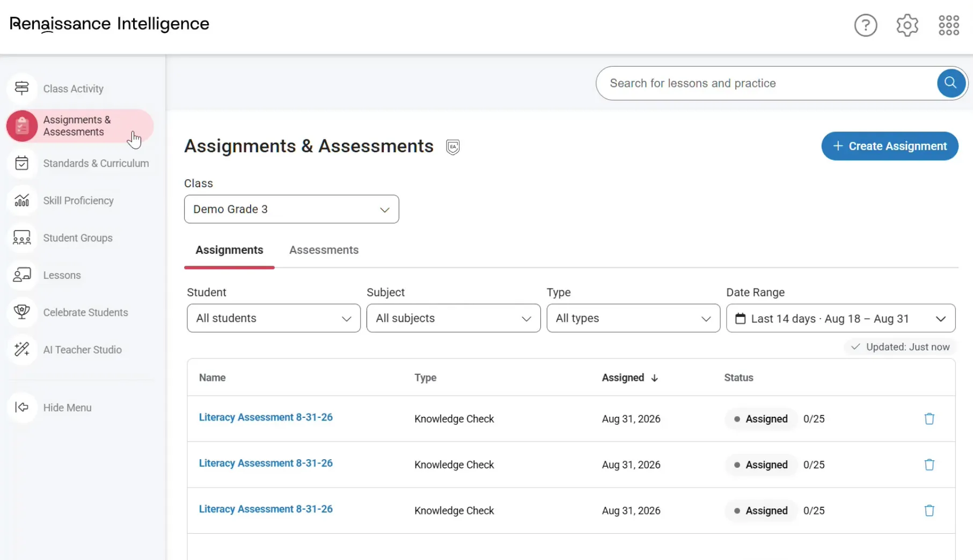Open the Date Range Last 14 days dropdown
Image resolution: width=973 pixels, height=560 pixels.
(840, 318)
